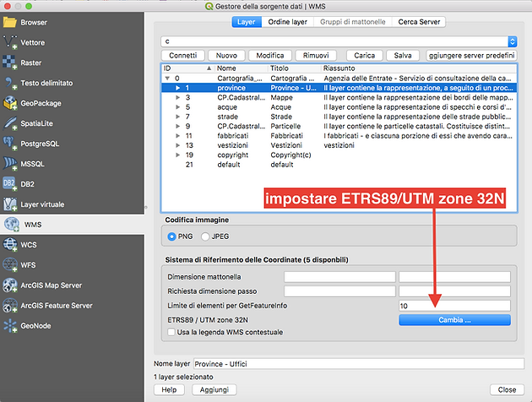Click the Aggiungi button
Image resolution: width=532 pixels, height=402 pixels.
point(214,390)
